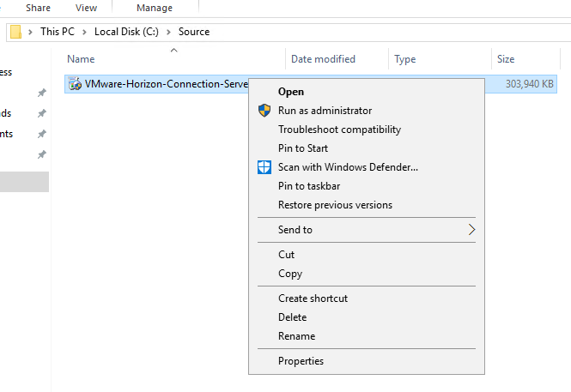Sort by the Type column header
The width and height of the screenshot is (571, 392).
405,59
